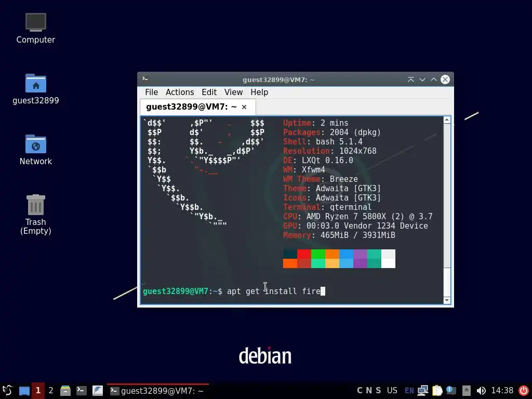Click the 'Shell: bash 5.1.4' line

coord(323,141)
